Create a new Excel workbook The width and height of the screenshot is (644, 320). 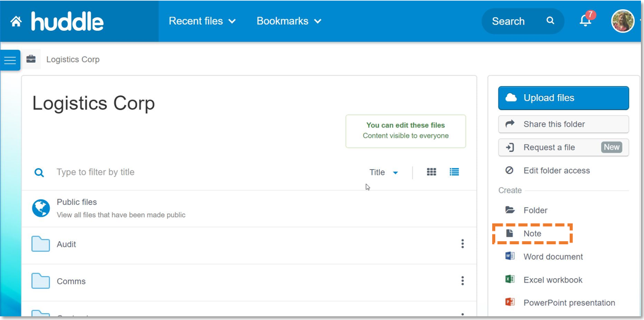(x=553, y=279)
